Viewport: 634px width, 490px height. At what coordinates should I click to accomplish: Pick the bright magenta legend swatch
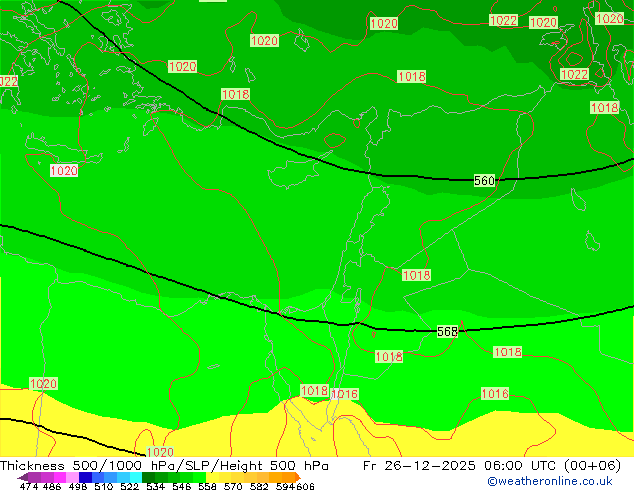tap(60, 477)
